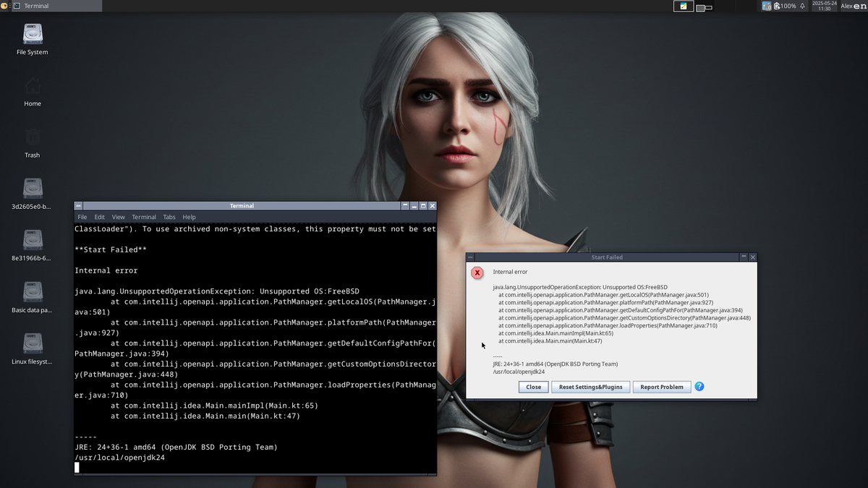This screenshot has height=488, width=868.
Task: Open the Home folder desktop icon
Action: pos(33,91)
